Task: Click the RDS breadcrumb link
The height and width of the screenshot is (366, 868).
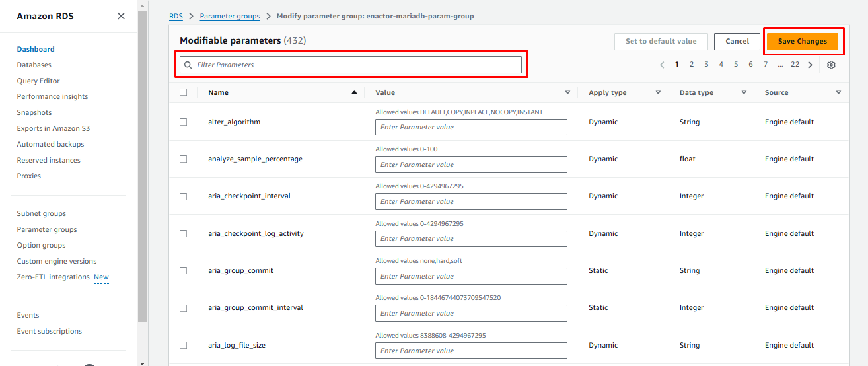Action: coord(176,16)
